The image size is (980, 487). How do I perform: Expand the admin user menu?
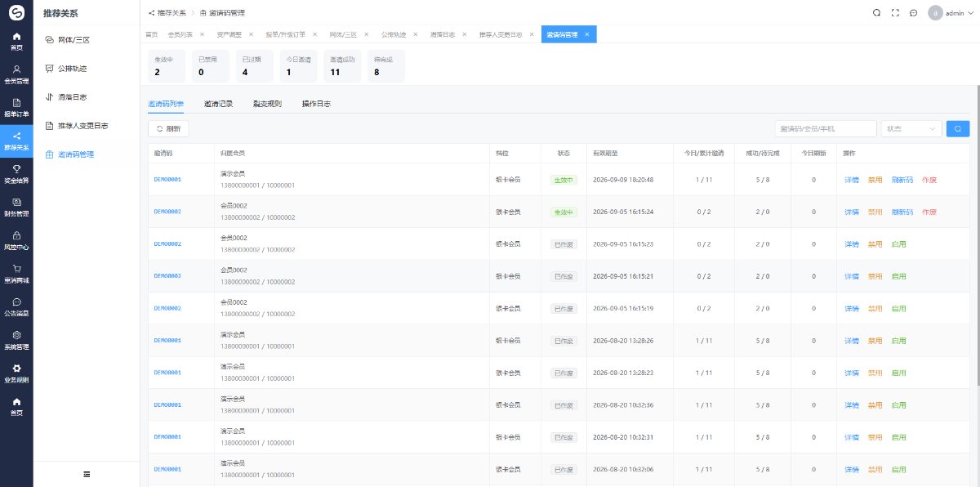(x=951, y=13)
